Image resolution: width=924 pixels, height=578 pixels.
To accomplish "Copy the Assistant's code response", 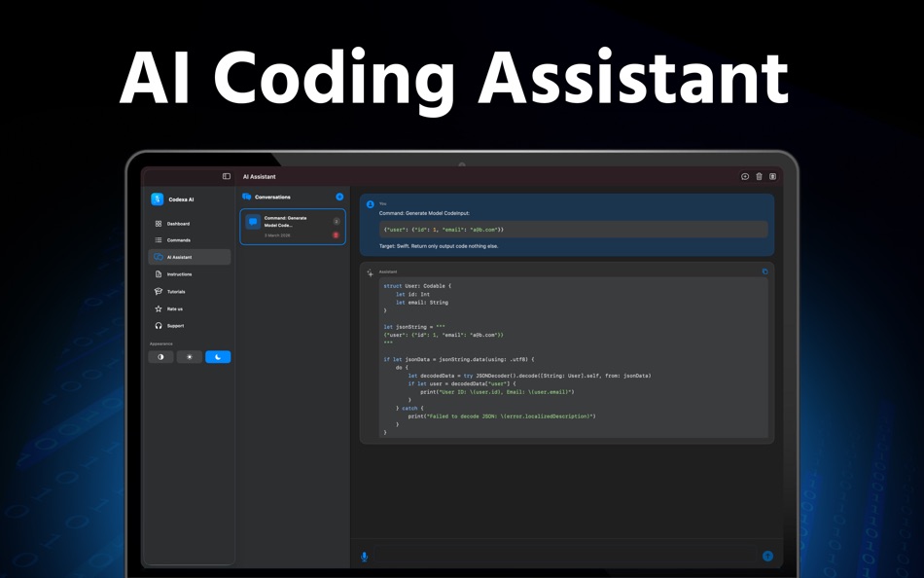I will (764, 271).
